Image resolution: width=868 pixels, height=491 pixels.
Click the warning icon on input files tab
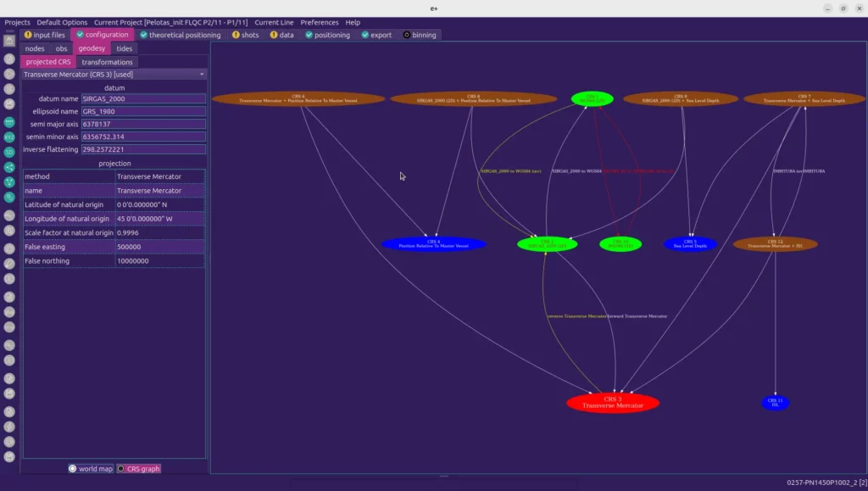click(28, 35)
